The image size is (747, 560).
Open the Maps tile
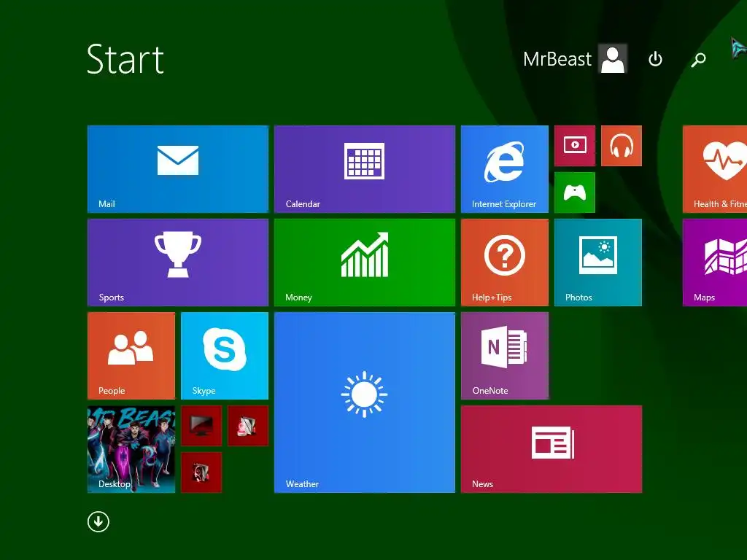click(x=715, y=262)
